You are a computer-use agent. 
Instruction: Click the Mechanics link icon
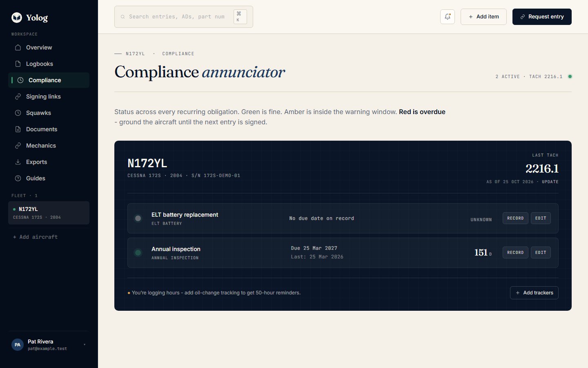(x=18, y=146)
